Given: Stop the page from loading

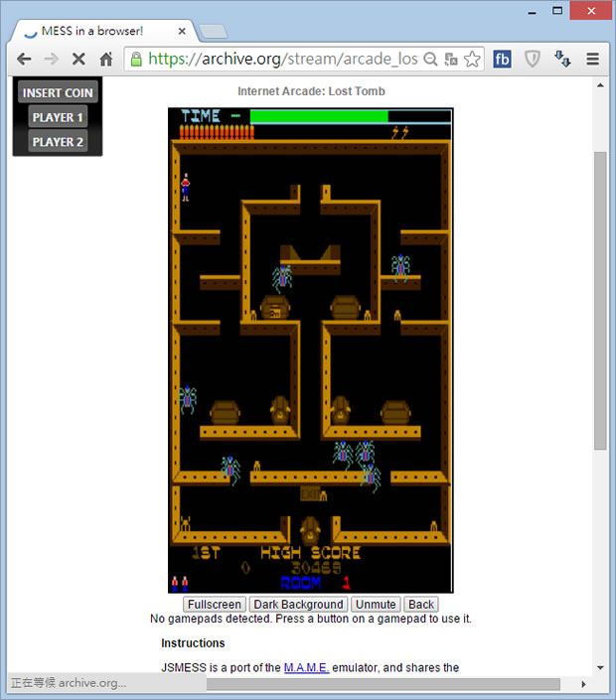Looking at the screenshot, I should pos(78,60).
